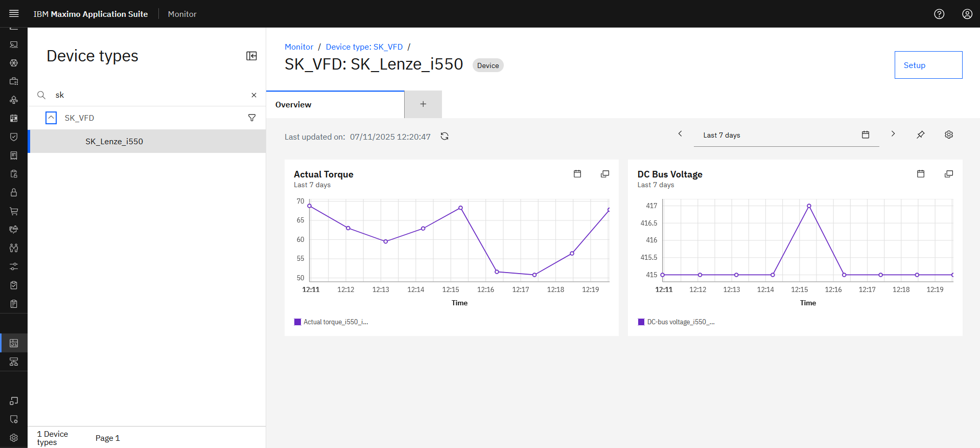The width and height of the screenshot is (980, 448).
Task: Open calendar on DC Bus Voltage card
Action: [921, 174]
